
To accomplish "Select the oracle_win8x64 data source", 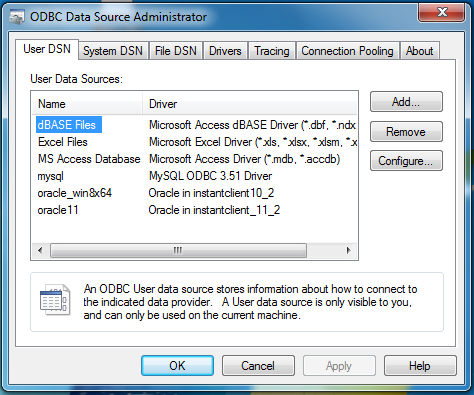I will click(75, 193).
